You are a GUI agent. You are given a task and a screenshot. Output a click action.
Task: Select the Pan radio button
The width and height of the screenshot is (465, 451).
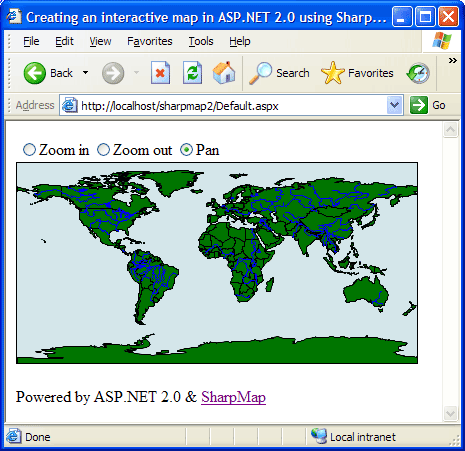pos(186,150)
